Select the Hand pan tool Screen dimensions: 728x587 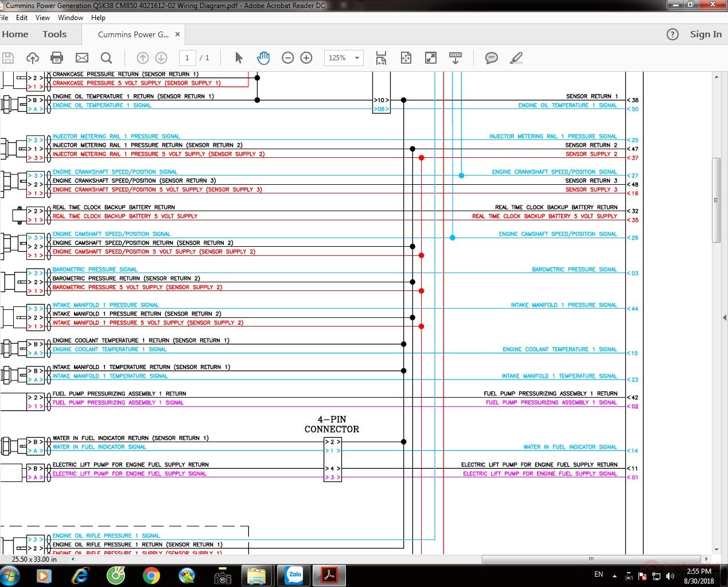263,58
